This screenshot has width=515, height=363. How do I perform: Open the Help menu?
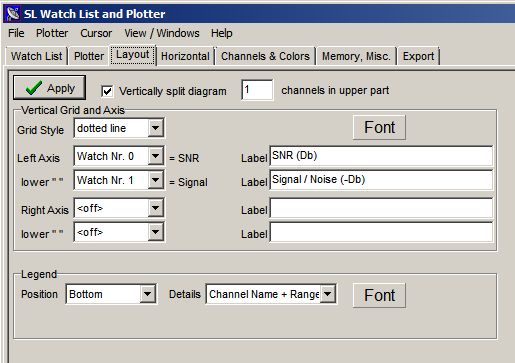click(222, 33)
